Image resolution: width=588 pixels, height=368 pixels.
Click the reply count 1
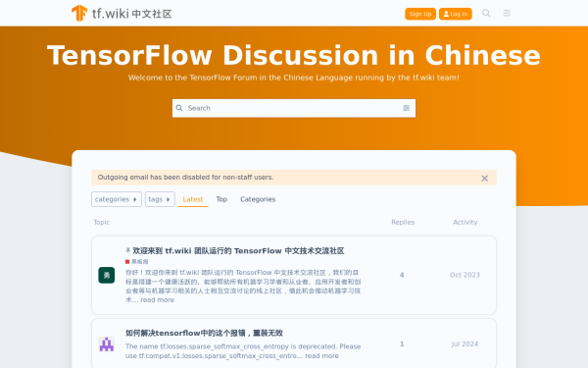tap(402, 344)
